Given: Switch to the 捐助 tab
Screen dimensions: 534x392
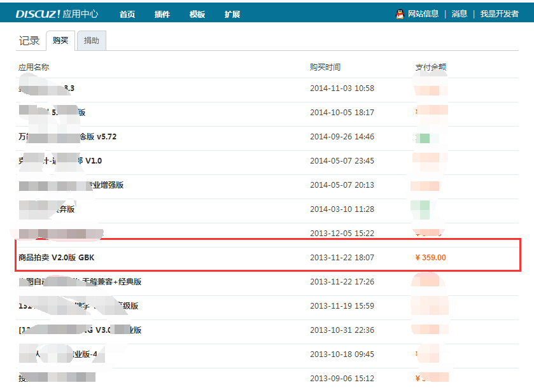Looking at the screenshot, I should point(91,41).
